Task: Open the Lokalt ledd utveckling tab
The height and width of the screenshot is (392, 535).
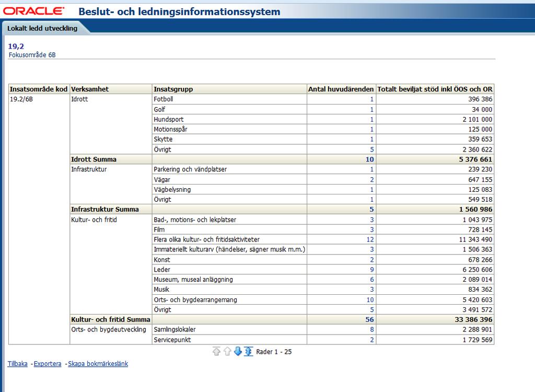Action: click(42, 28)
